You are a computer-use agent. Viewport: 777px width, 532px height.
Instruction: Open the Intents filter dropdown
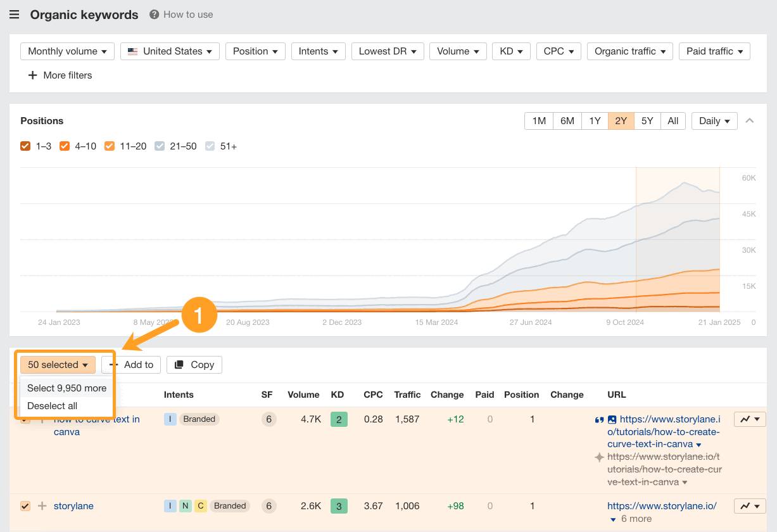(x=318, y=51)
